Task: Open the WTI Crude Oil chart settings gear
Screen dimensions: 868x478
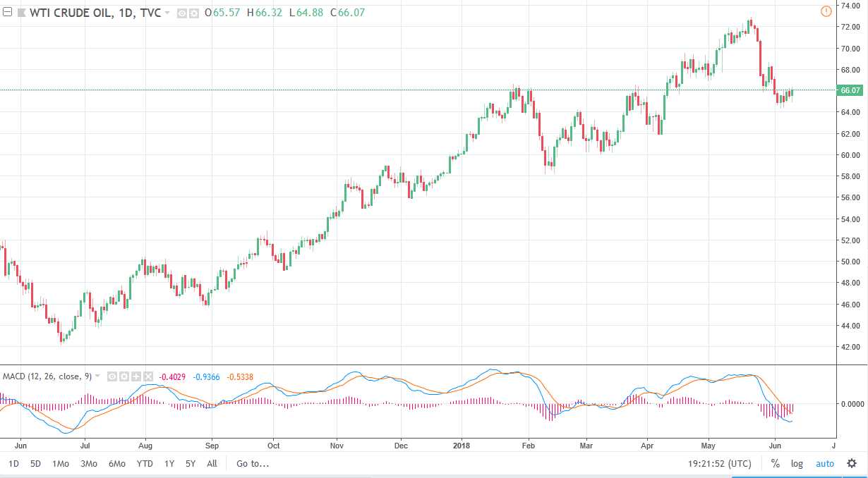Action: pos(193,12)
